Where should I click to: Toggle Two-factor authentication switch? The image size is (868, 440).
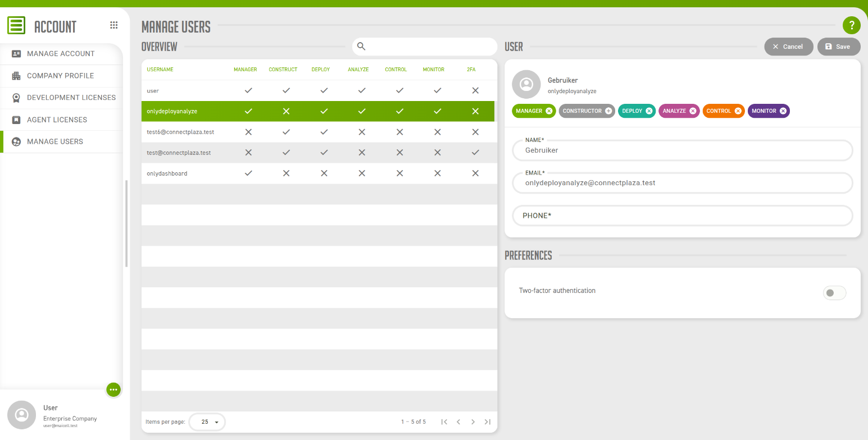(834, 293)
